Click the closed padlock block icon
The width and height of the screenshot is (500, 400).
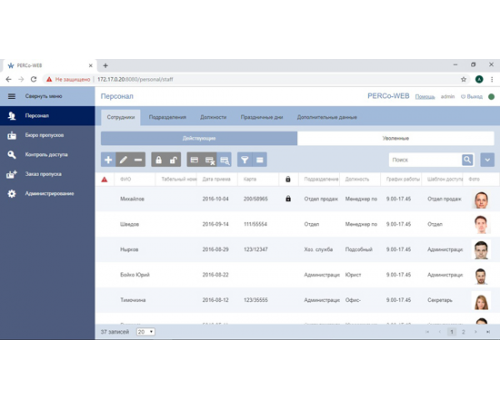(x=159, y=160)
